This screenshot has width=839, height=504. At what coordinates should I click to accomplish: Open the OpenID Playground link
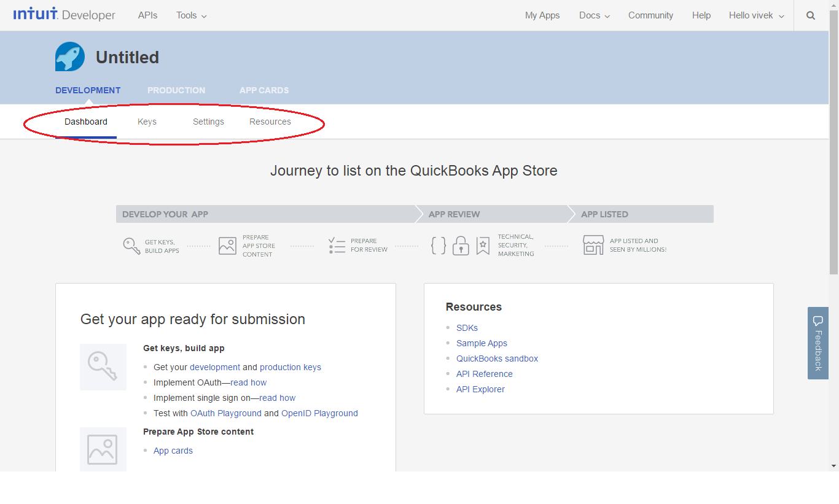click(319, 413)
